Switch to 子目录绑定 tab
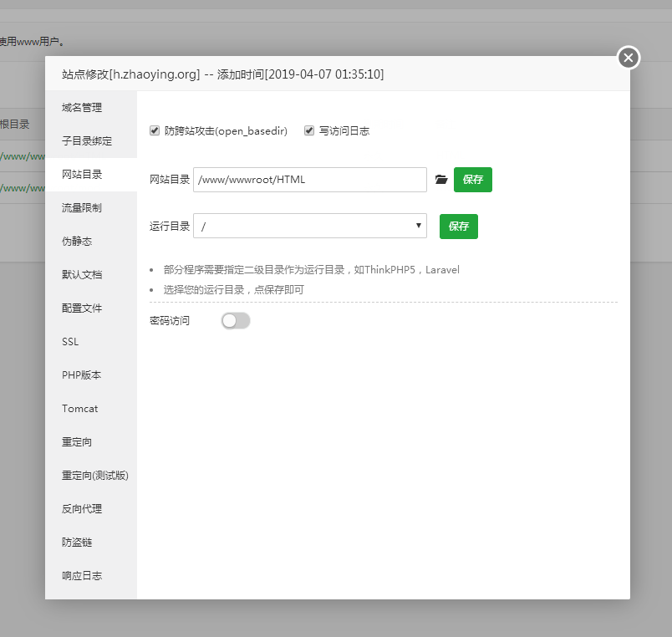The width and height of the screenshot is (672, 637). [91, 141]
